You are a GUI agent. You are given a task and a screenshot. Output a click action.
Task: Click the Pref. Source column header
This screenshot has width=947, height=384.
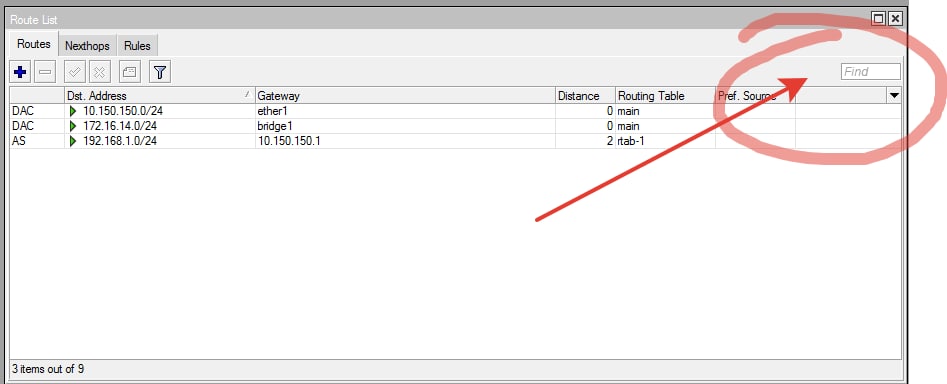click(755, 95)
